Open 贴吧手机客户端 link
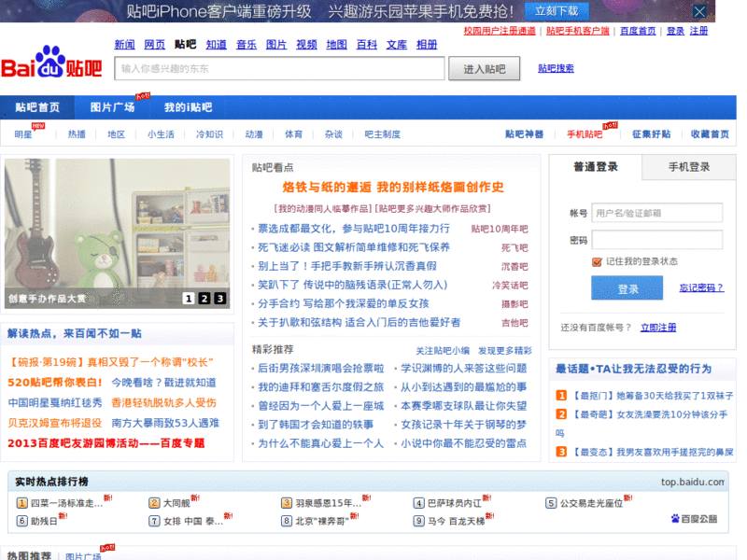Image resolution: width=747 pixels, height=560 pixels. pyautogui.click(x=577, y=31)
